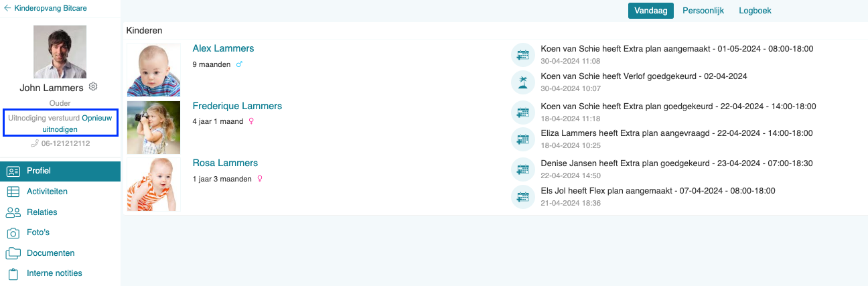This screenshot has height=286, width=868.
Task: Click the timestamp 21-04-2024 18:36
Action: point(571,203)
